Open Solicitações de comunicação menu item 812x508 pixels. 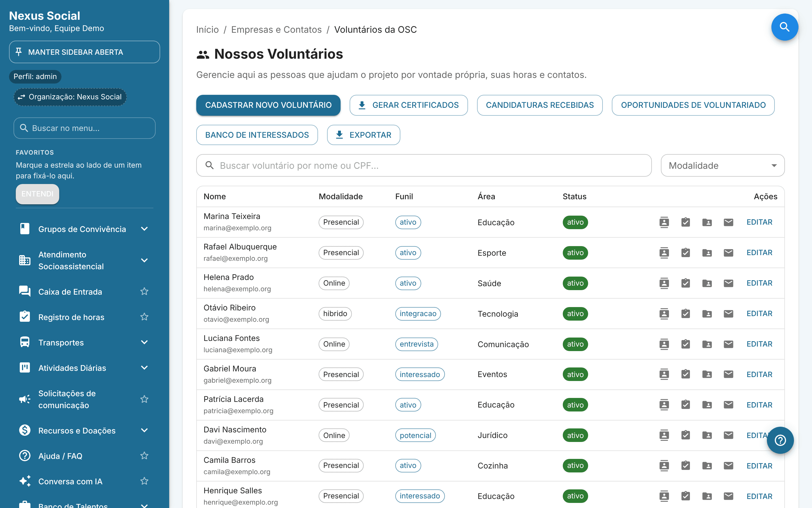click(84, 399)
